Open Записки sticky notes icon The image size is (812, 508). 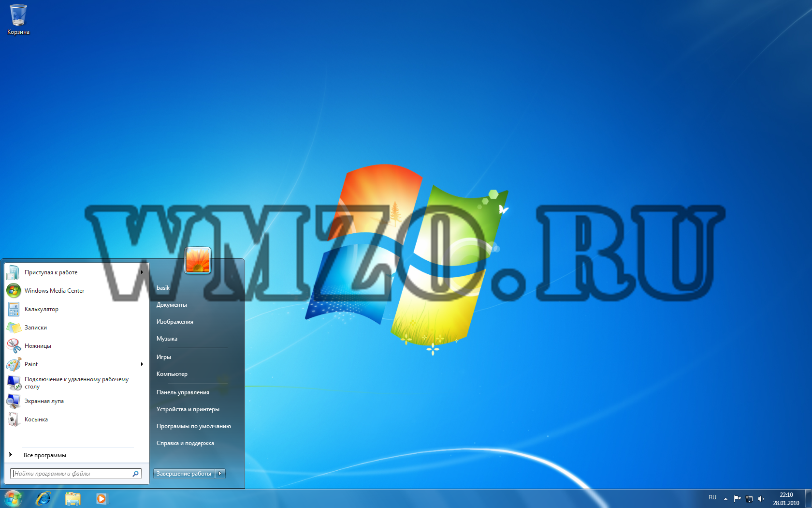click(14, 328)
